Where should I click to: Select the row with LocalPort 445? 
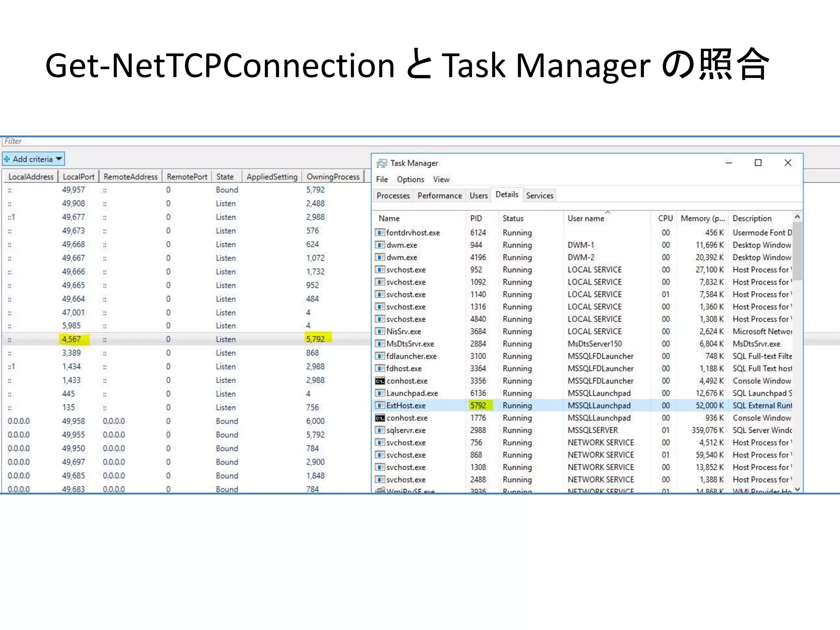[187, 394]
